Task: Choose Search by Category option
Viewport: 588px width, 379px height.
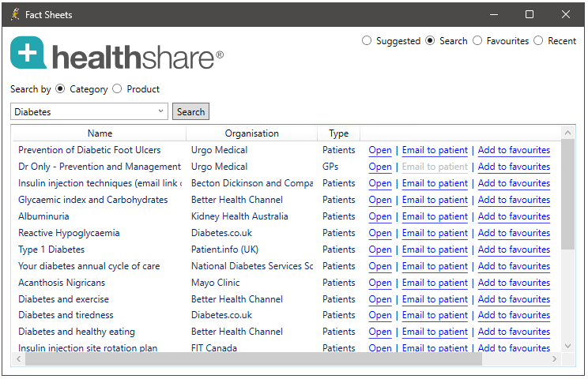Action: tap(60, 88)
